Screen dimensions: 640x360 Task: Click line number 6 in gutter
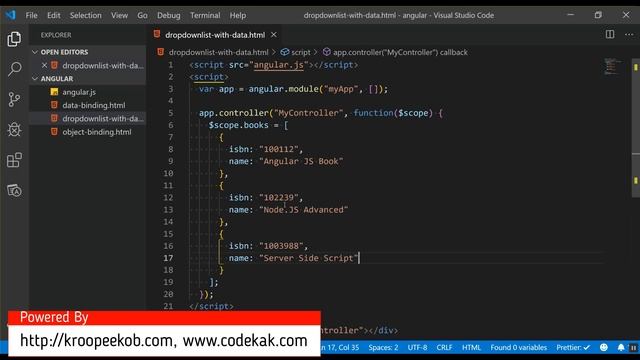[171, 125]
